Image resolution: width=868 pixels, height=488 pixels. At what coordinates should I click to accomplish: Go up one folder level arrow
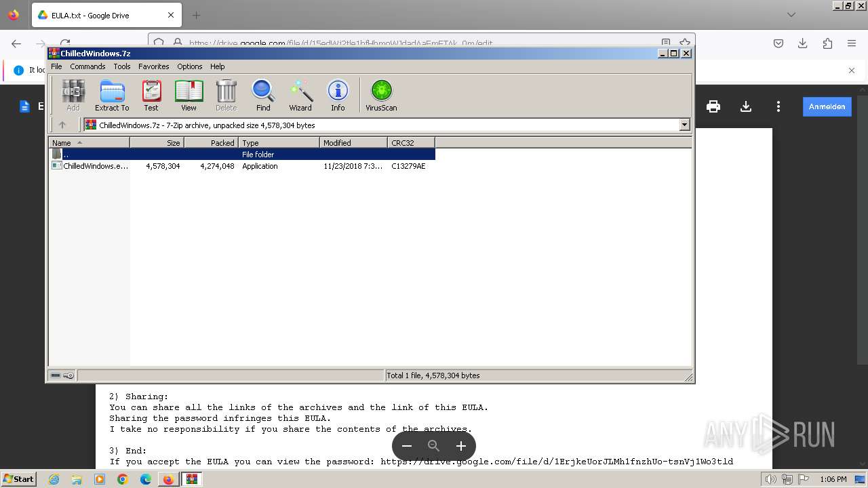(x=62, y=125)
